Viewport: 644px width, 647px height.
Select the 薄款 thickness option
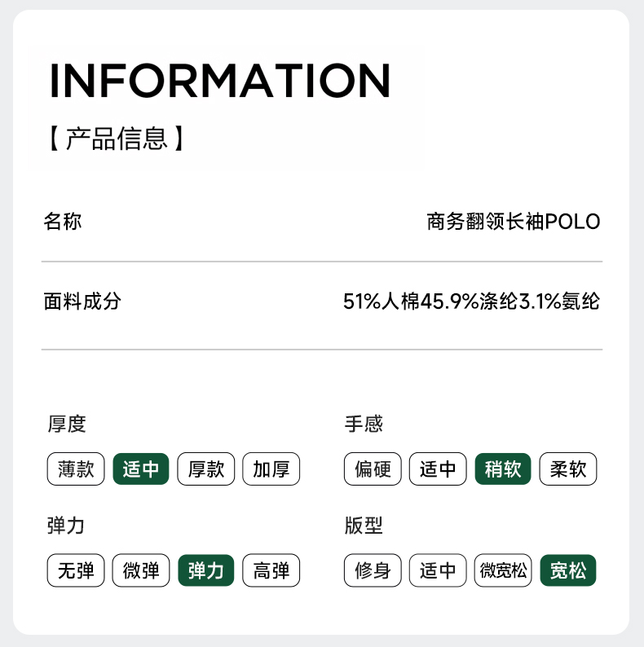[76, 469]
